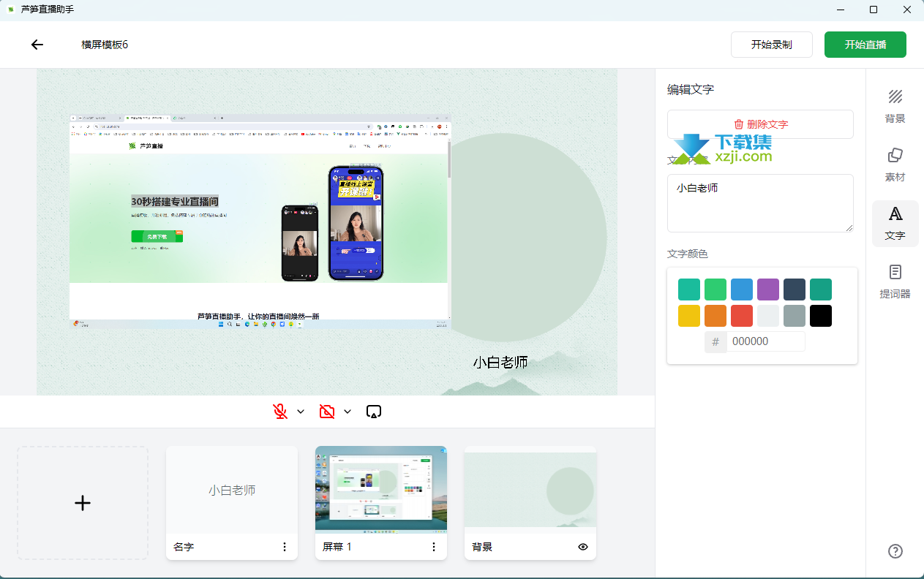
Task: Open more options for 屏幕 1 layer
Action: (x=434, y=547)
